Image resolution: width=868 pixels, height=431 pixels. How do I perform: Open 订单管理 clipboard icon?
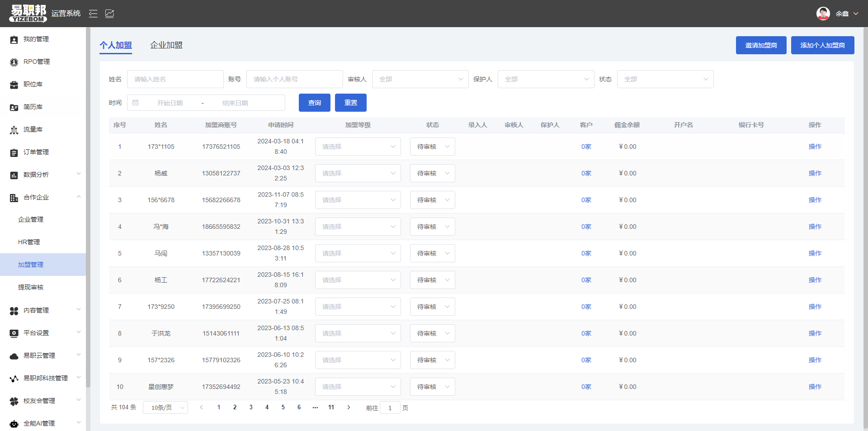pyautogui.click(x=14, y=153)
